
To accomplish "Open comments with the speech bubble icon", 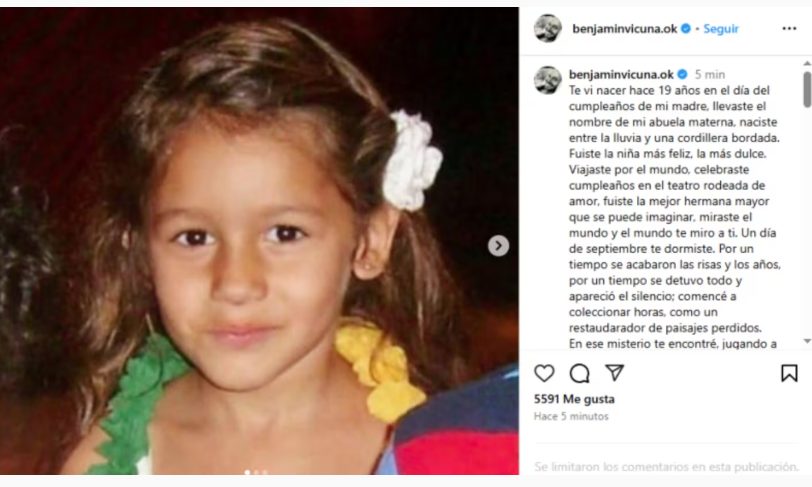I will coord(579,373).
